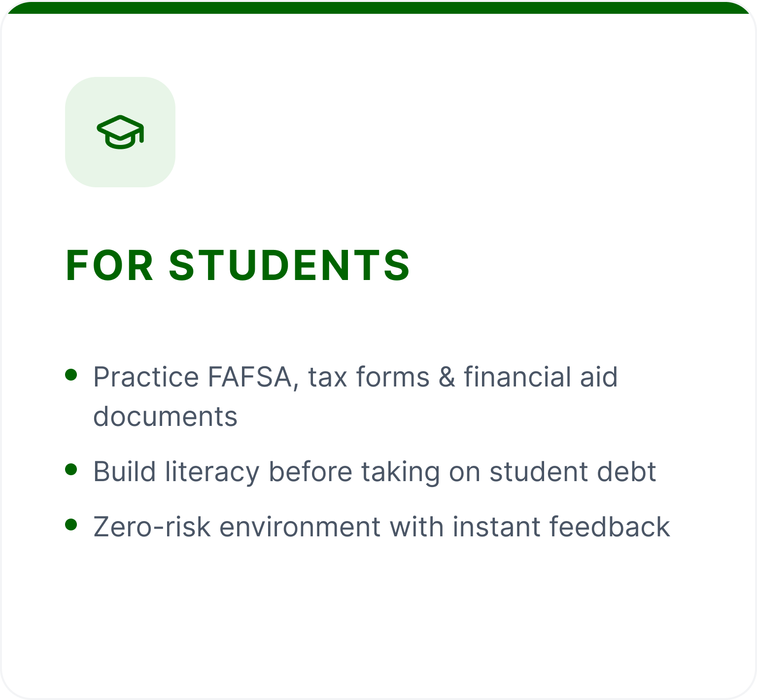Viewport: 757px width, 700px height.
Task: Select the words financial aid
Action: coord(541,377)
